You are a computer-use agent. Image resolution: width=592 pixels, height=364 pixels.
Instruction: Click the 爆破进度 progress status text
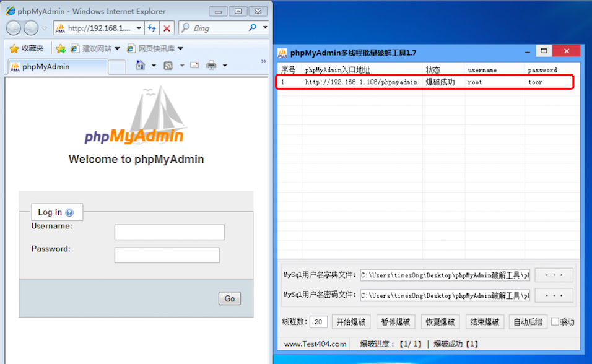pos(390,344)
